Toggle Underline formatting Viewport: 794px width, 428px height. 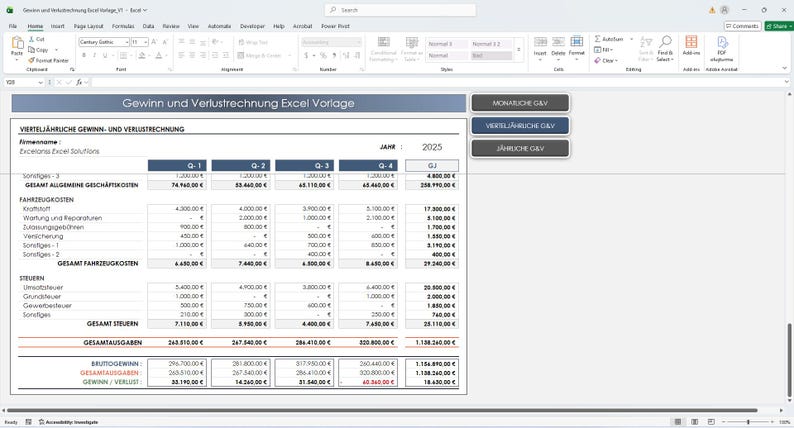[x=105, y=55]
